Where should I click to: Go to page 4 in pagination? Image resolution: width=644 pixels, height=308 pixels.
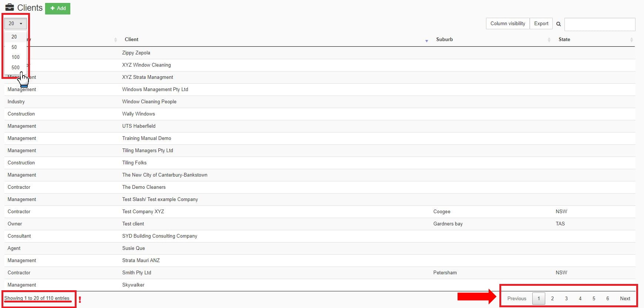click(x=580, y=298)
